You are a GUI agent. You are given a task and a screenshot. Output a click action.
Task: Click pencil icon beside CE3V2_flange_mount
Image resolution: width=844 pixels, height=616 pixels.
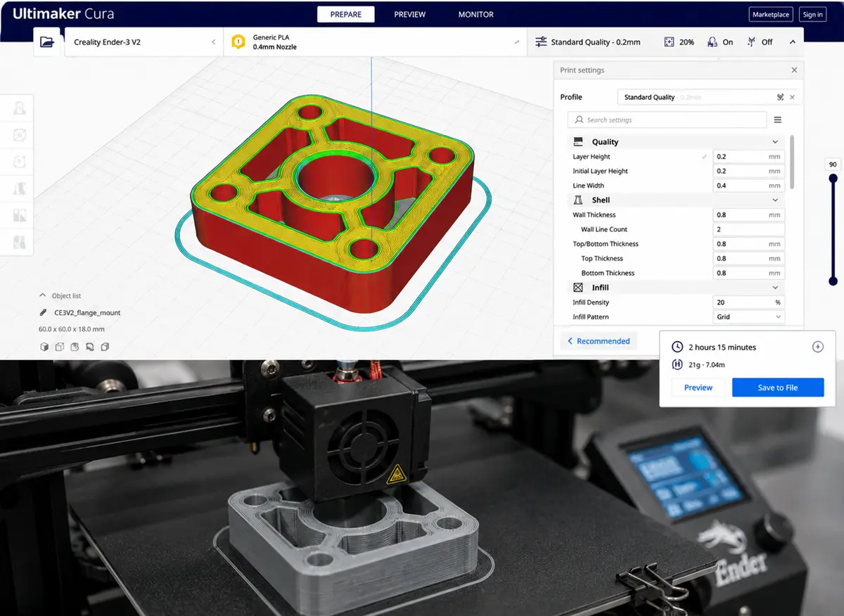tap(44, 313)
